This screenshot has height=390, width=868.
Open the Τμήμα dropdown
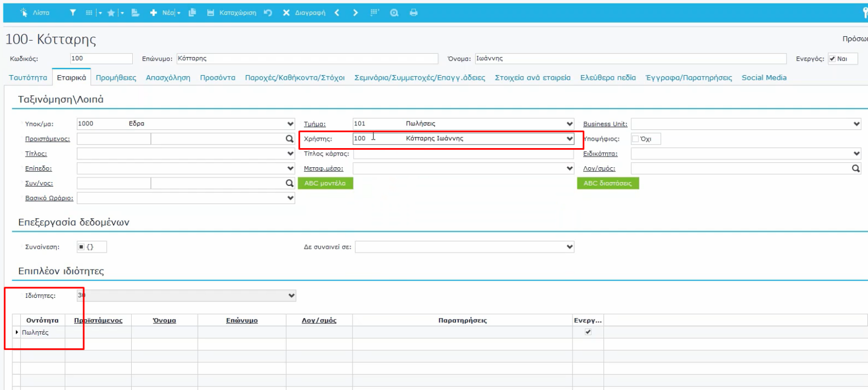[570, 124]
